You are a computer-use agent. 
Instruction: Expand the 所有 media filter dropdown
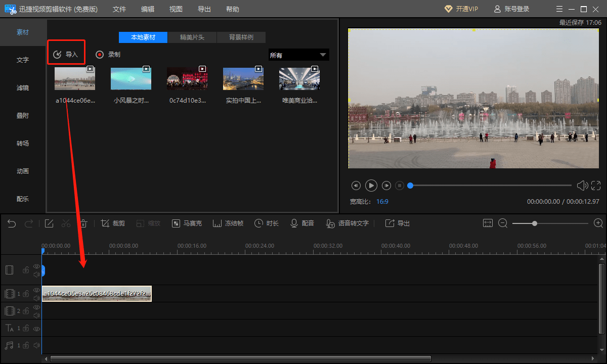(x=298, y=55)
